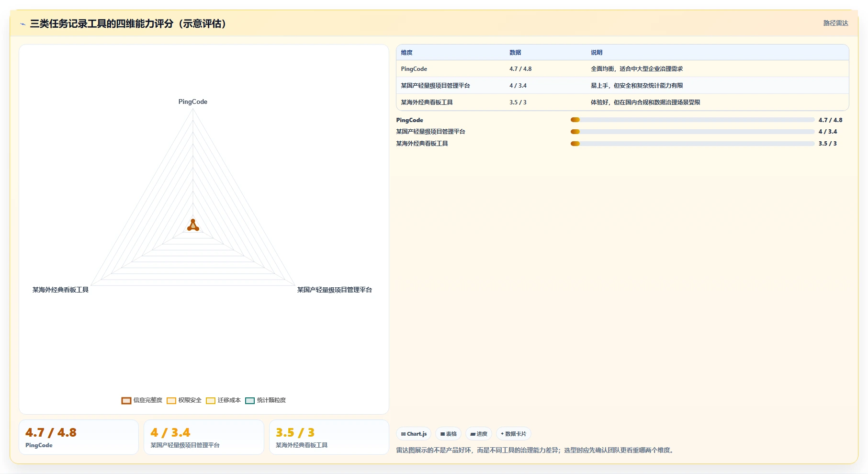Viewport: 868px width, 474px height.
Task: Click the 路径雷达 label in header
Action: pyautogui.click(x=835, y=23)
